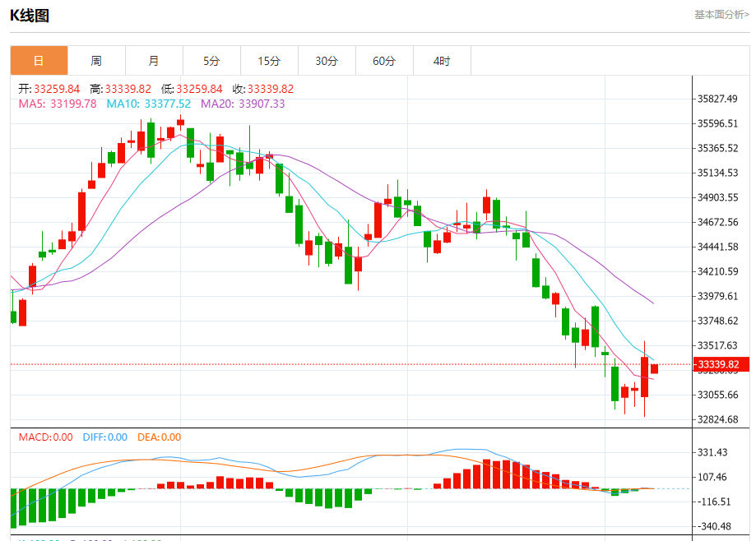Click the 34441.58 price axis label
The image size is (756, 541).
pyautogui.click(x=718, y=247)
